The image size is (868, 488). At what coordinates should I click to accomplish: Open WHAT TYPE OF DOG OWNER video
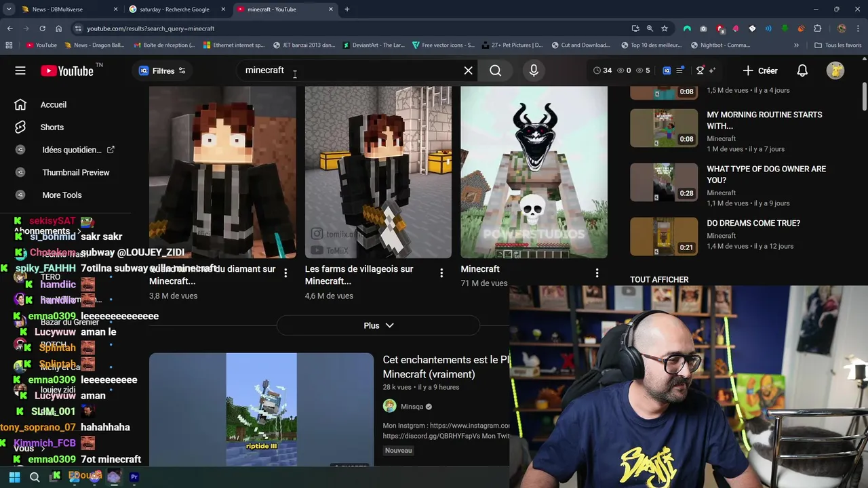point(766,174)
